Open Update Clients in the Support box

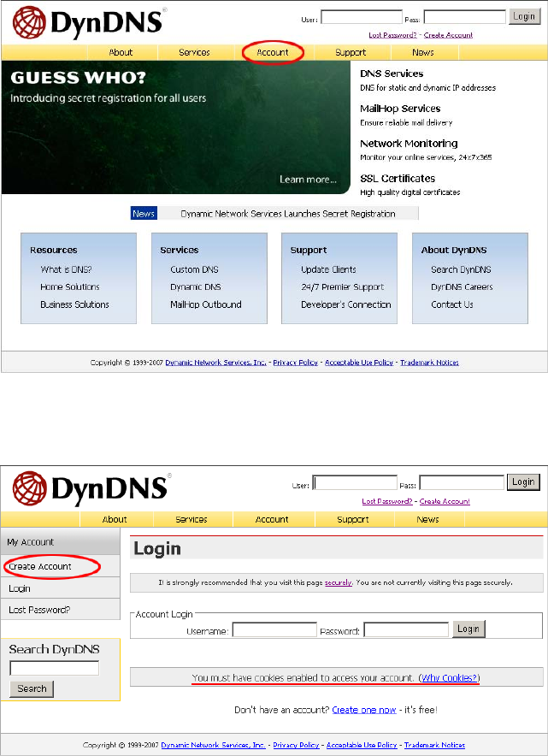328,269
